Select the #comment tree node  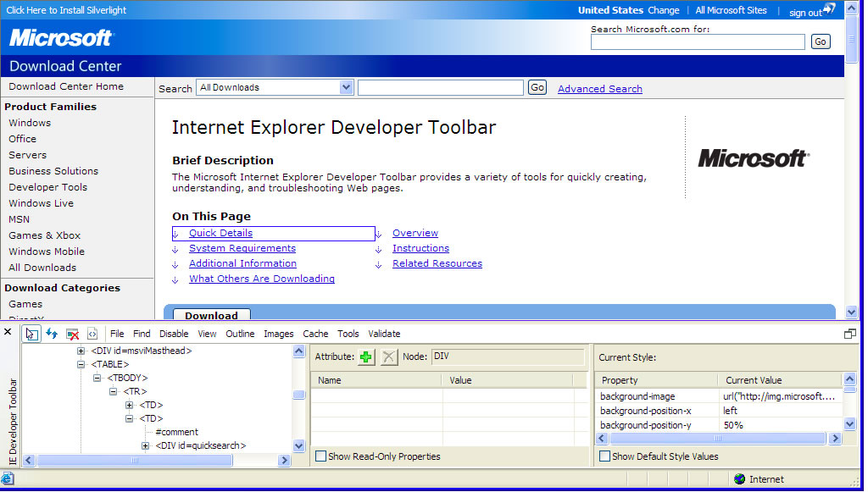click(176, 432)
